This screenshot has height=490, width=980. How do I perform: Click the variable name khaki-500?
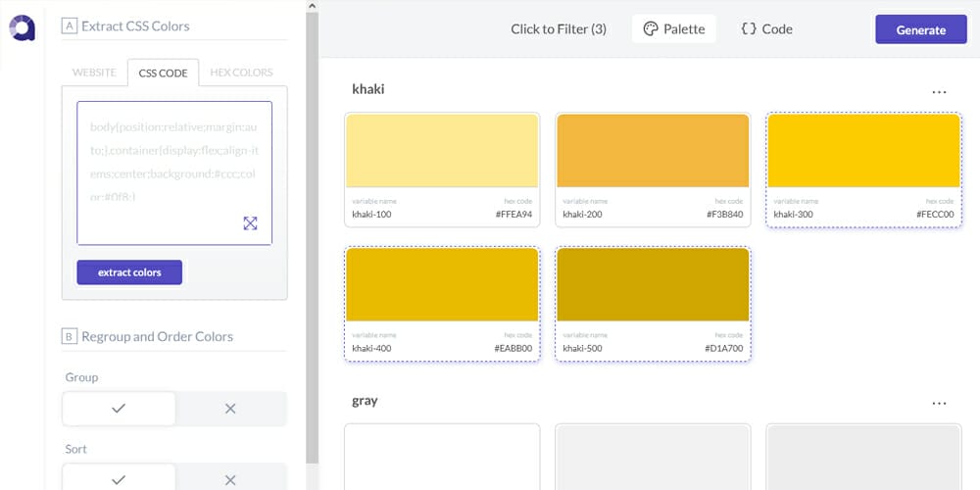point(582,348)
